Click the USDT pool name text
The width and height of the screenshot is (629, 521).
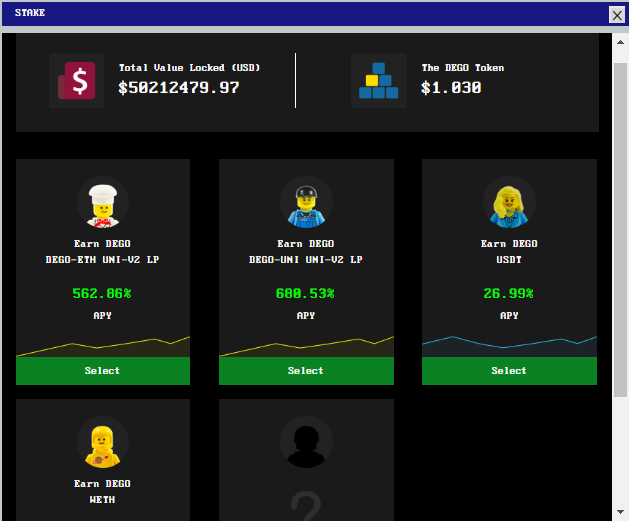[x=509, y=259]
